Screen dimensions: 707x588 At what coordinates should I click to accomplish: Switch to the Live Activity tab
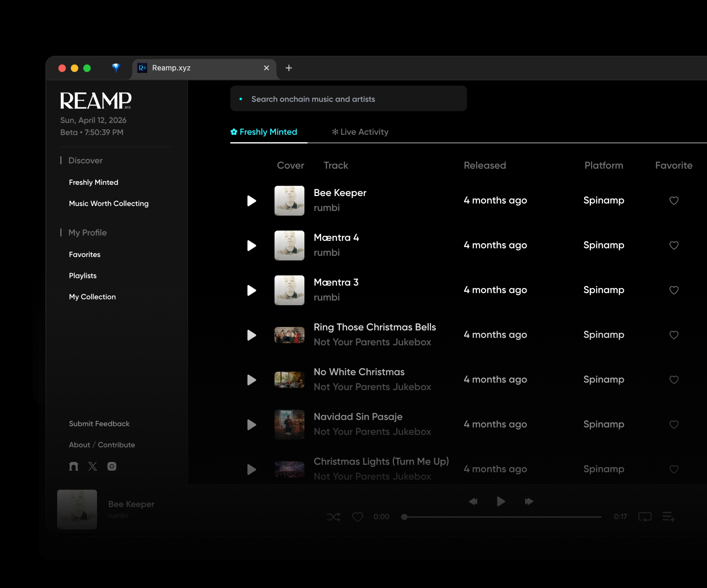pos(360,132)
